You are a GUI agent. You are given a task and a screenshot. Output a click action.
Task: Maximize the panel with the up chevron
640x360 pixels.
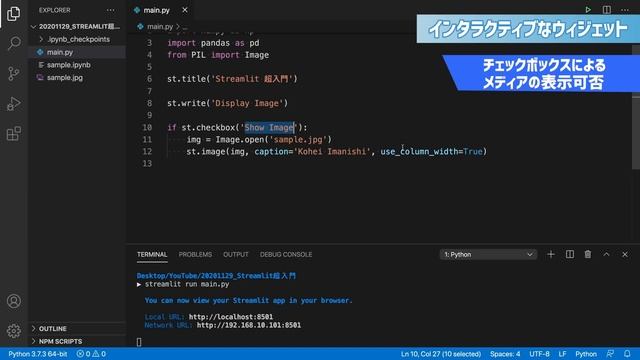607,254
